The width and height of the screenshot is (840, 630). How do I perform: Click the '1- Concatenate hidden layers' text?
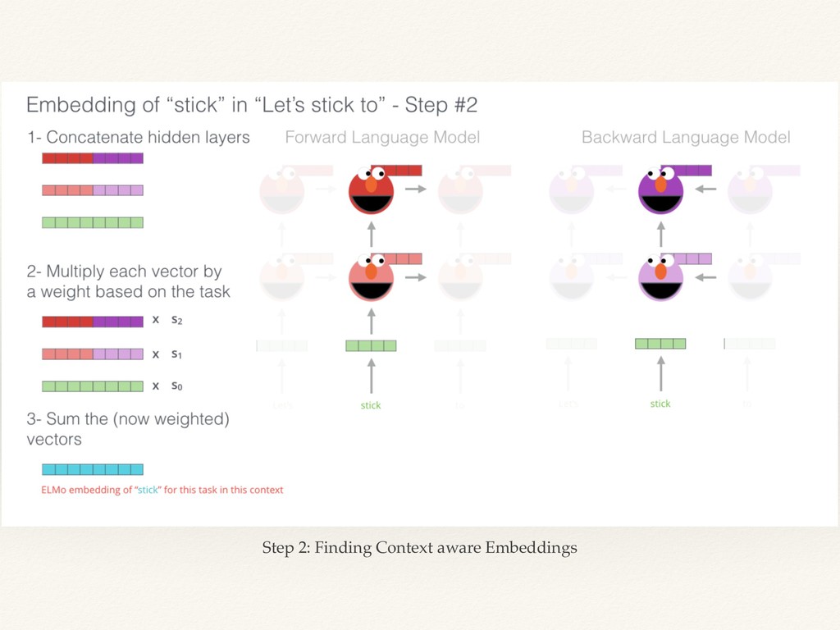138,138
